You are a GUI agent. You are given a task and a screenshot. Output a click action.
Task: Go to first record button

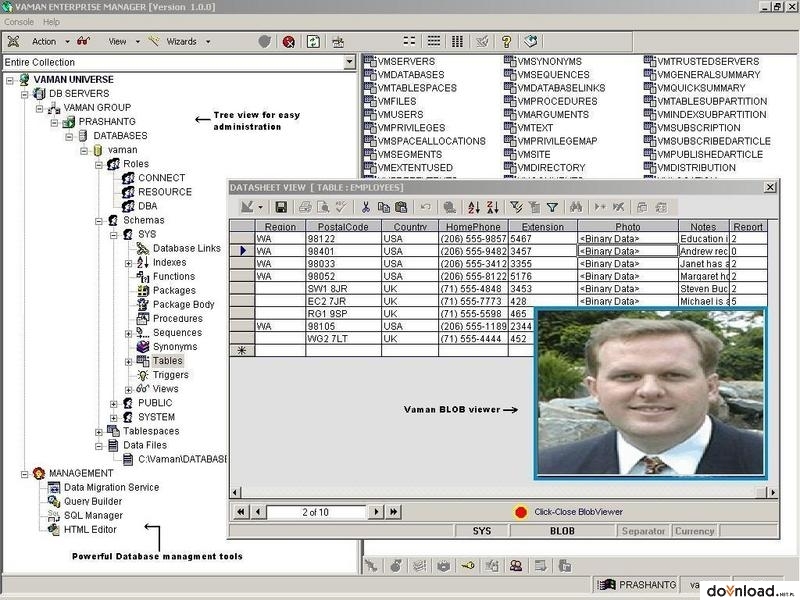240,512
